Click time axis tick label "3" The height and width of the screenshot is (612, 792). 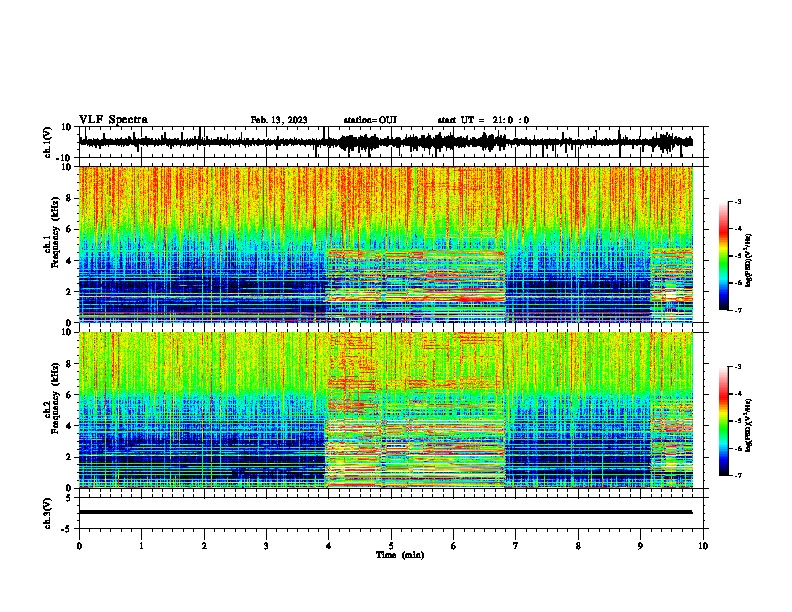pos(266,546)
